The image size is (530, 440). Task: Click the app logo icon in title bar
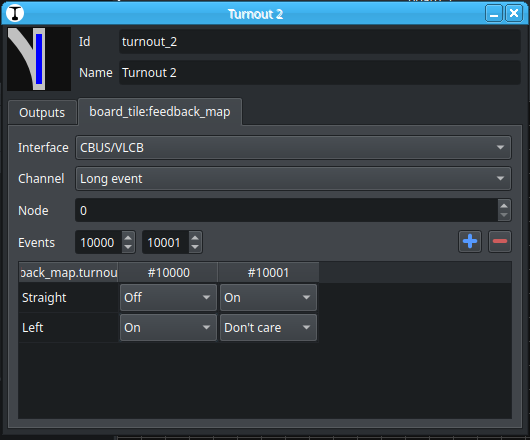[15, 14]
